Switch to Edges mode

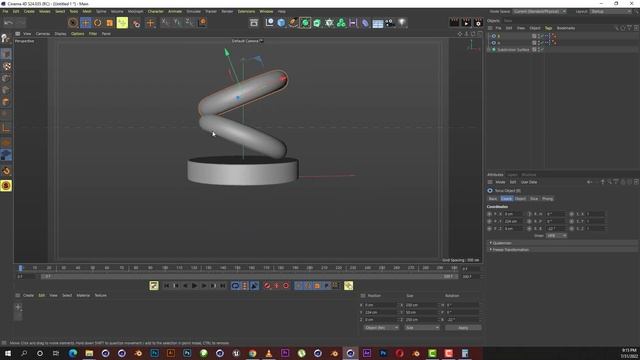pos(6,90)
